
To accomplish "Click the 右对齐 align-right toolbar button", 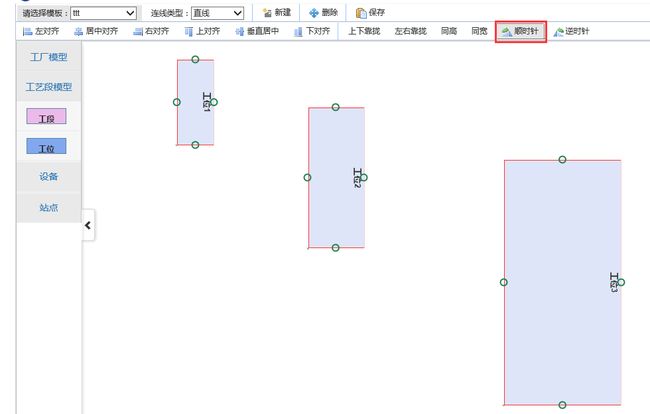I will click(151, 31).
